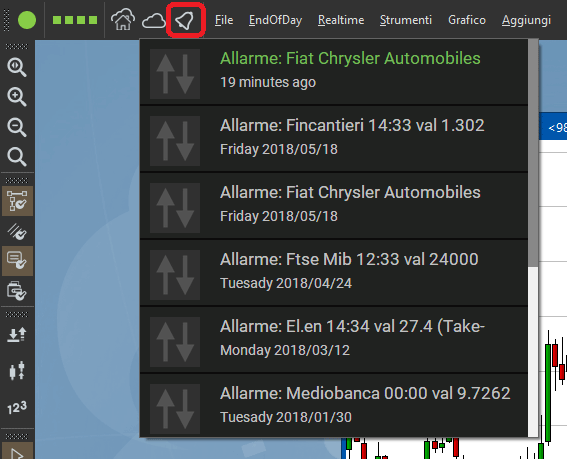Click the toolbar drag handle at top left

pyautogui.click(x=6, y=20)
